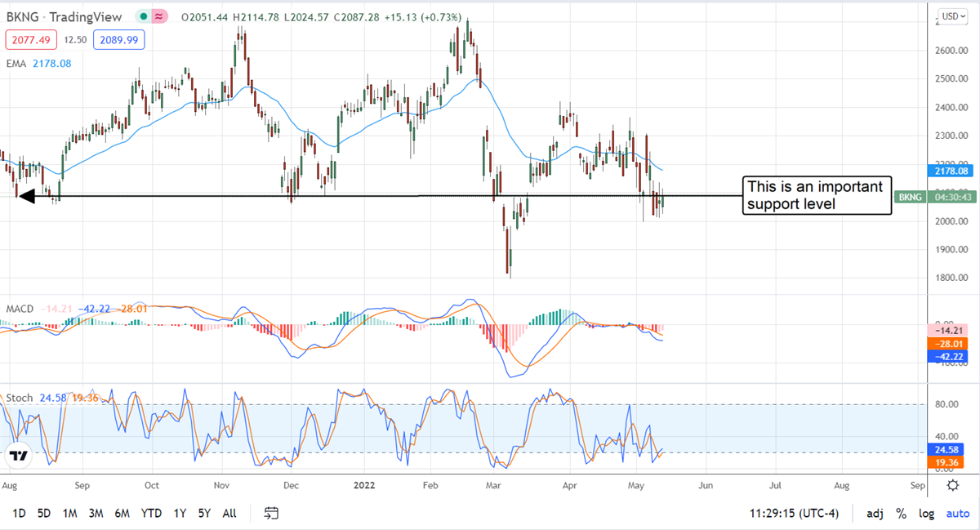
Task: Select the YTD time range
Action: [151, 514]
